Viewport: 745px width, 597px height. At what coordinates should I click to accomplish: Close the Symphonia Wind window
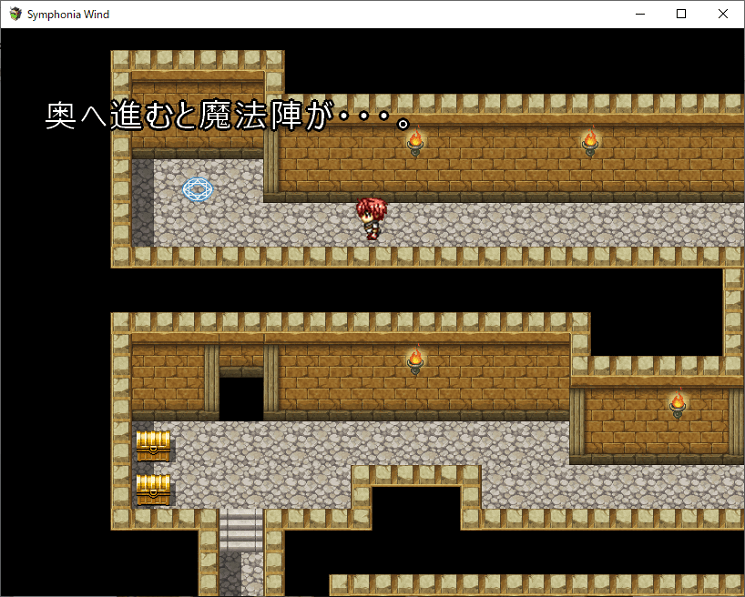tap(723, 14)
